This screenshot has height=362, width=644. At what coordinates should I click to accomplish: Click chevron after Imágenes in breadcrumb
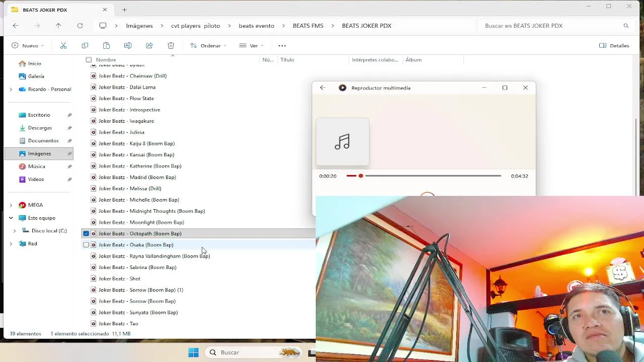tap(162, 26)
